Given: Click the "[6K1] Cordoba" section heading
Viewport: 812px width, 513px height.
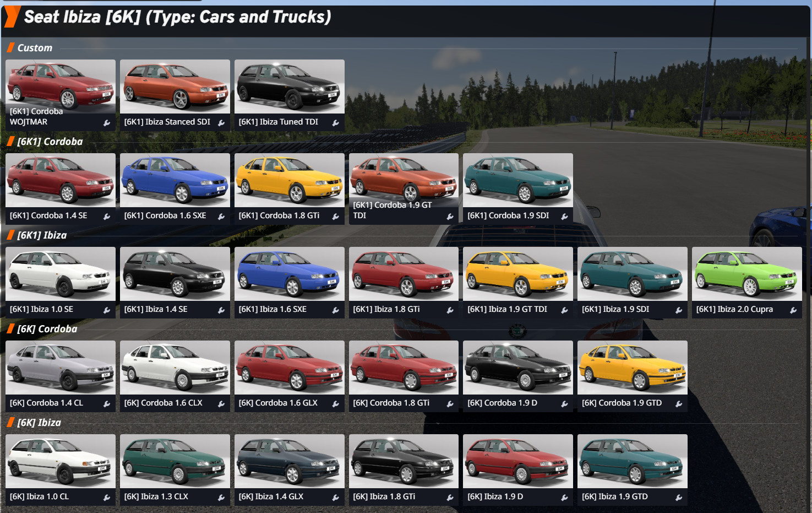Looking at the screenshot, I should (x=50, y=142).
